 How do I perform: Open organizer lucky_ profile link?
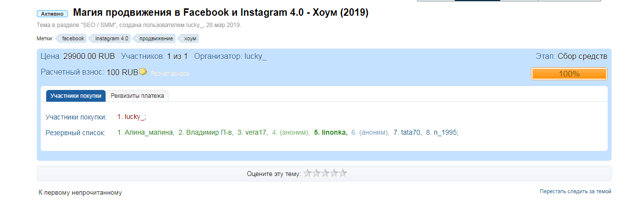(x=255, y=57)
